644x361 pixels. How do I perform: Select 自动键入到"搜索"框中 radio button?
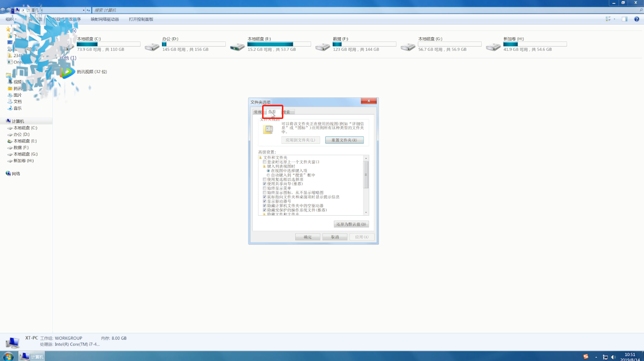[x=268, y=175]
